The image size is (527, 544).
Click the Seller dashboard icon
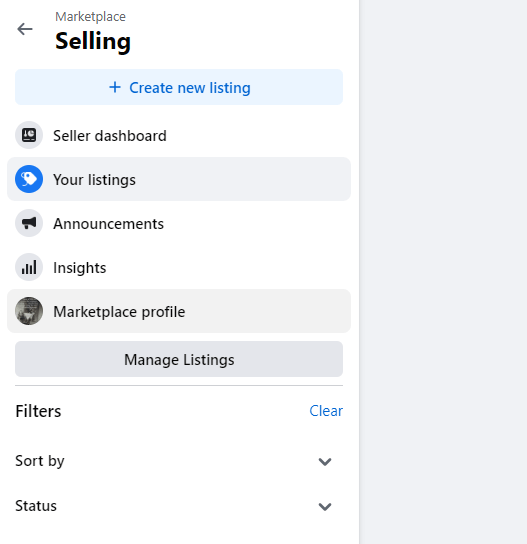click(x=29, y=135)
